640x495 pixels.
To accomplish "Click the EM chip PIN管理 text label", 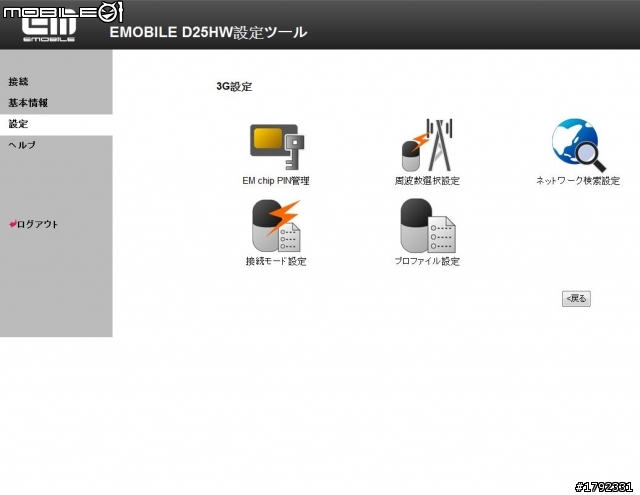I will point(276,181).
